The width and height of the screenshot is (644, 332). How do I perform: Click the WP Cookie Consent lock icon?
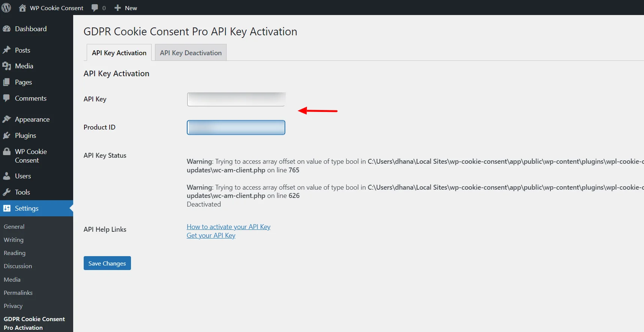(x=7, y=152)
